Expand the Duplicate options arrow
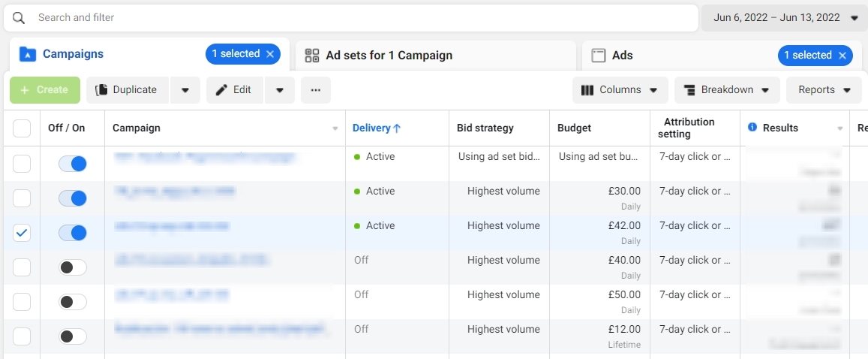Viewport: 868px width, 359px height. pyautogui.click(x=185, y=90)
